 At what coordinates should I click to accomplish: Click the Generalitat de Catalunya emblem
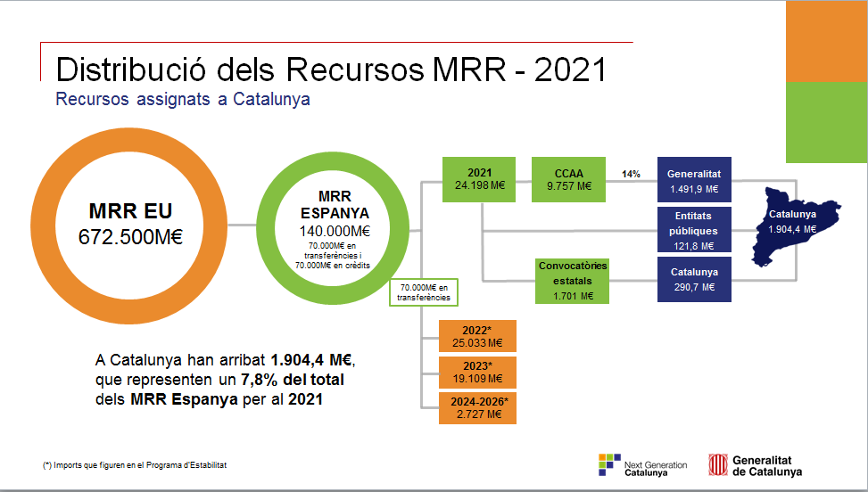[x=755, y=464]
